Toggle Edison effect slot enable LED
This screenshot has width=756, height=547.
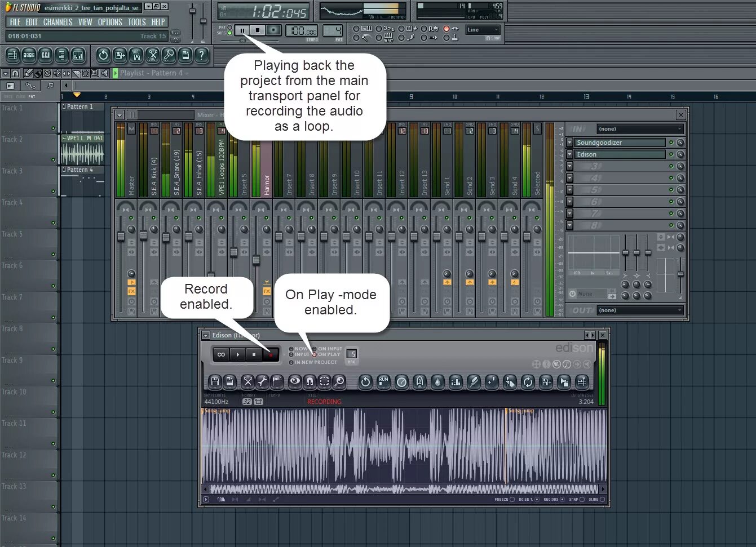[671, 154]
